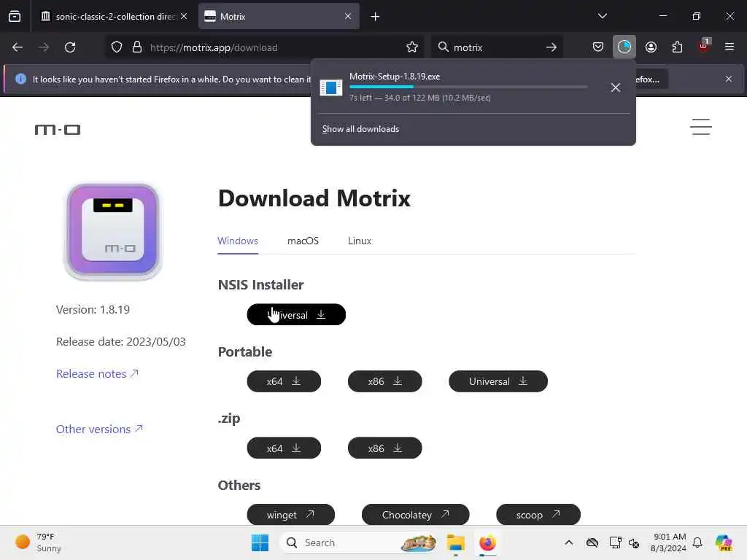
Task: Download .zip x64 archive
Action: (284, 448)
